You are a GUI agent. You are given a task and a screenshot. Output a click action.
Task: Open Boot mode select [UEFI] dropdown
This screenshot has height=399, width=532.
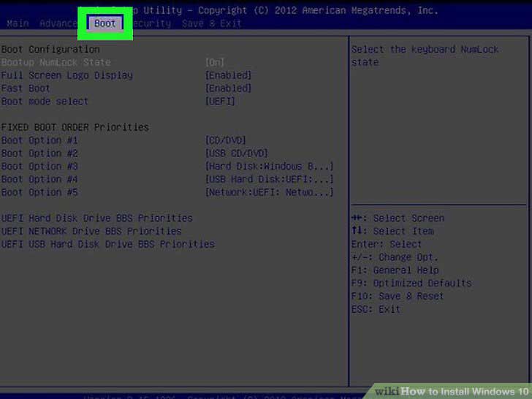point(220,101)
